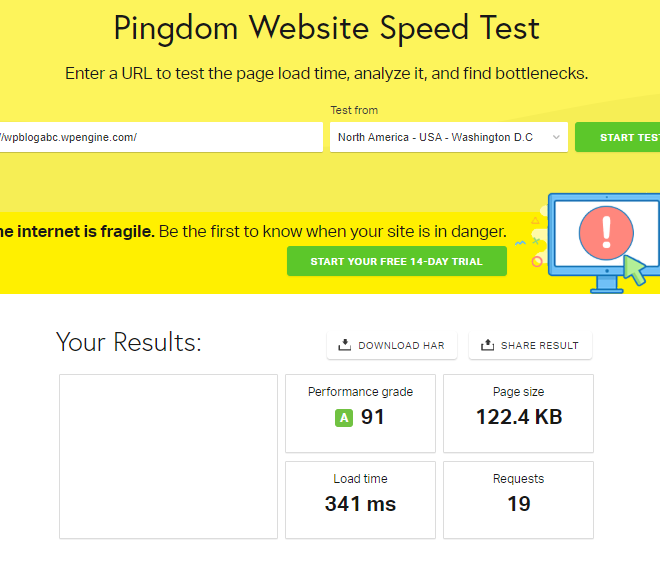The width and height of the screenshot is (660, 564).
Task: Click into the URL input field
Action: [x=161, y=137]
